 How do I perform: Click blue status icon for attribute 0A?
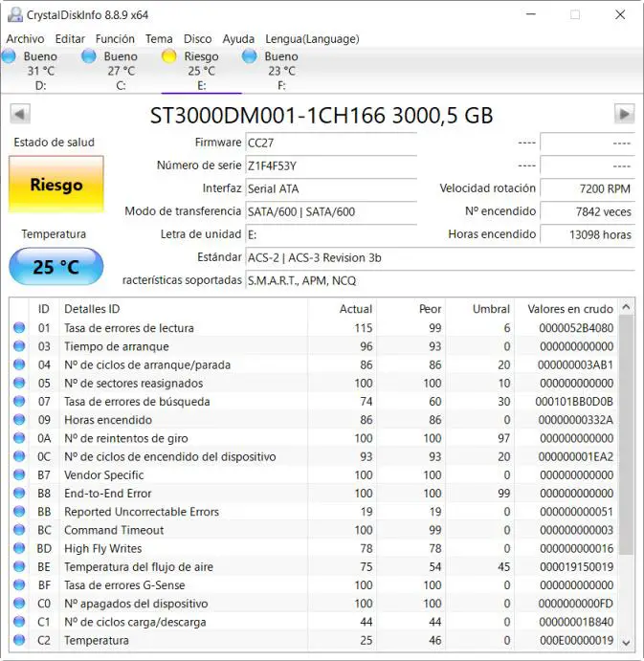(x=19, y=438)
